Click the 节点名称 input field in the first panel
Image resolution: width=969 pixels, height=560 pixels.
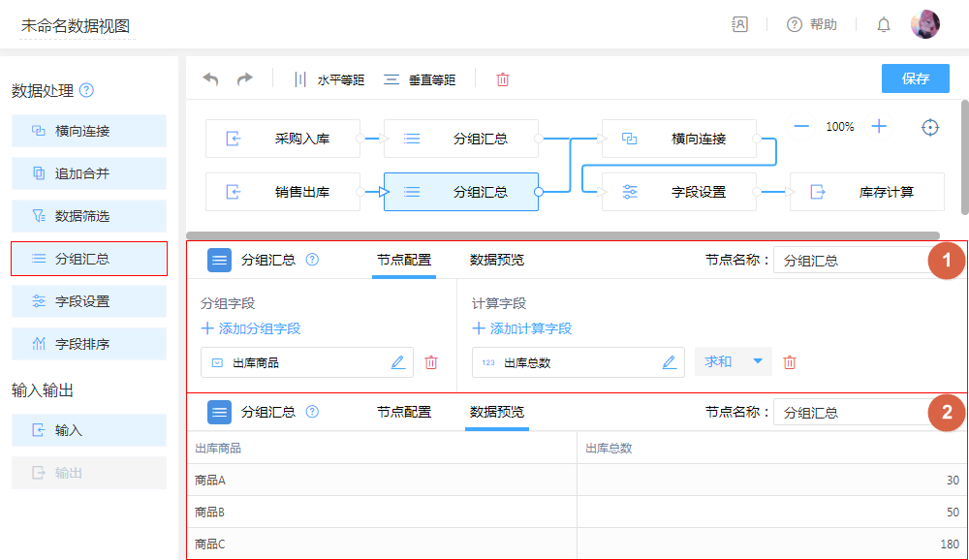[848, 261]
